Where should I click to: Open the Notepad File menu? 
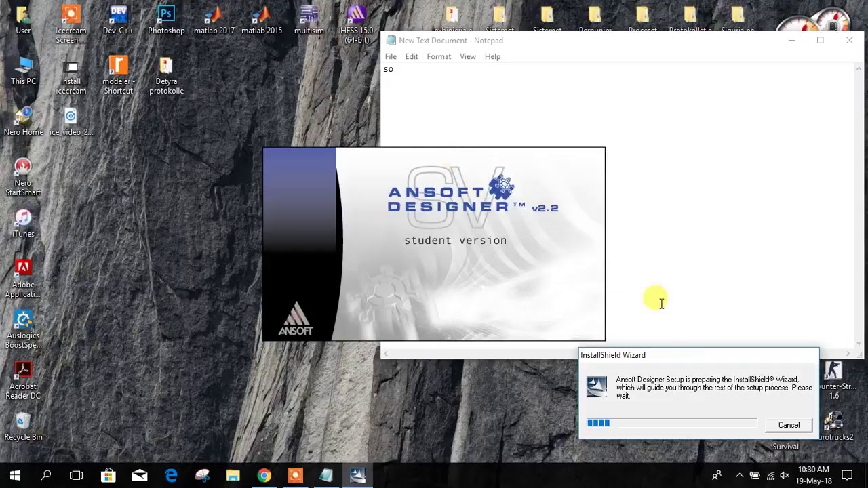pyautogui.click(x=391, y=56)
